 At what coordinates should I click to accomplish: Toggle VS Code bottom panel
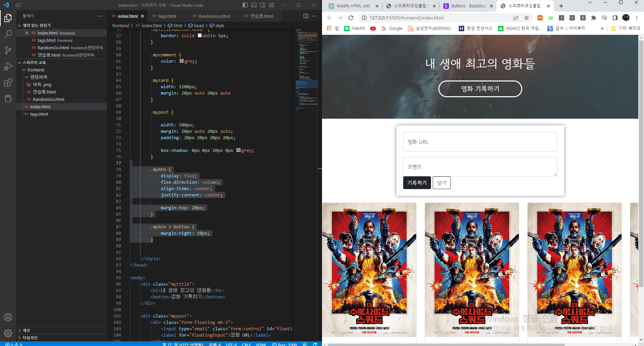[254, 5]
